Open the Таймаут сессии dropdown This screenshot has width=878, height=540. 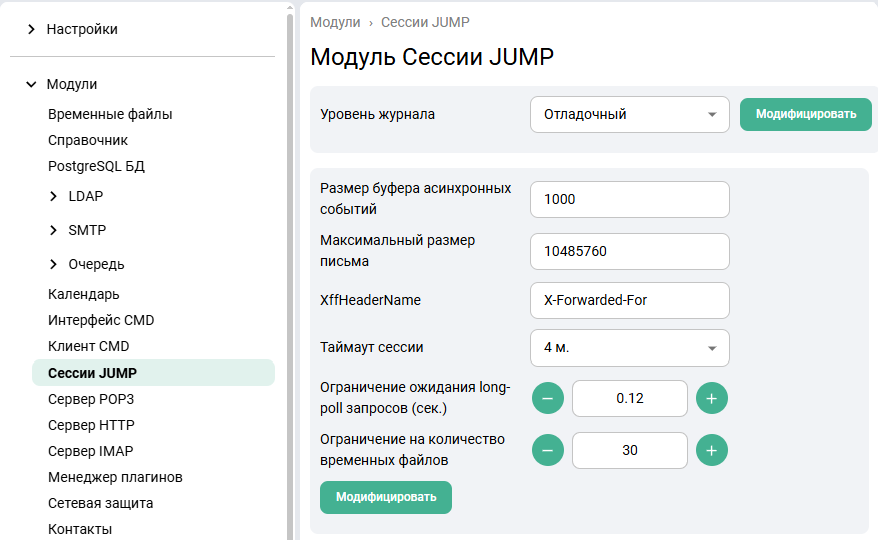pos(629,348)
